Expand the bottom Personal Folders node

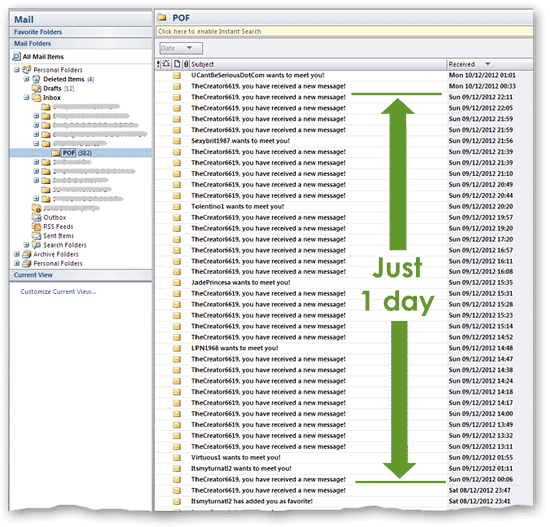tap(17, 263)
